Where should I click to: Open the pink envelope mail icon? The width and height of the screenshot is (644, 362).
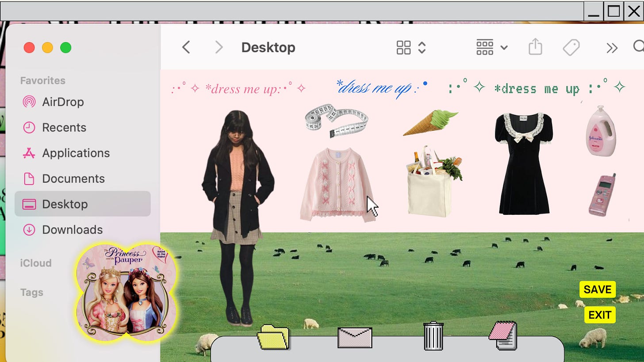click(x=355, y=337)
